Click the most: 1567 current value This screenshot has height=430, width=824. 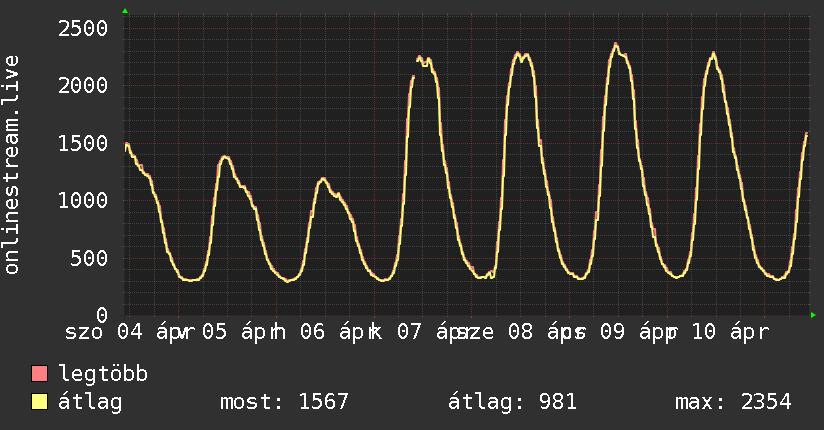point(284,402)
